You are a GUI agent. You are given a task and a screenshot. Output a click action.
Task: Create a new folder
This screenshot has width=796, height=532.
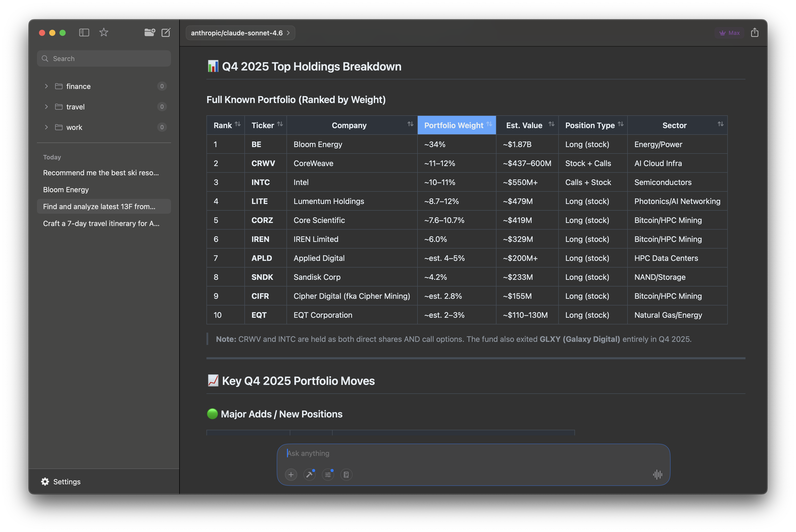149,33
